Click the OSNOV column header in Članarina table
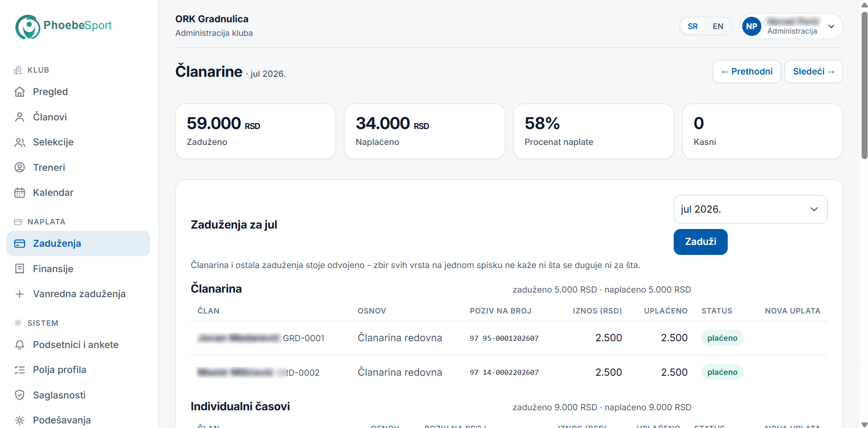868x428 pixels. (372, 311)
